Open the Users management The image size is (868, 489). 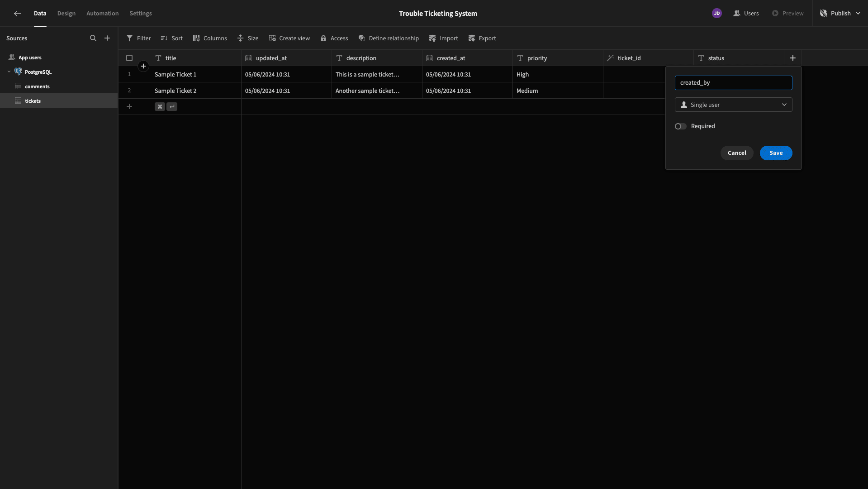tap(746, 14)
